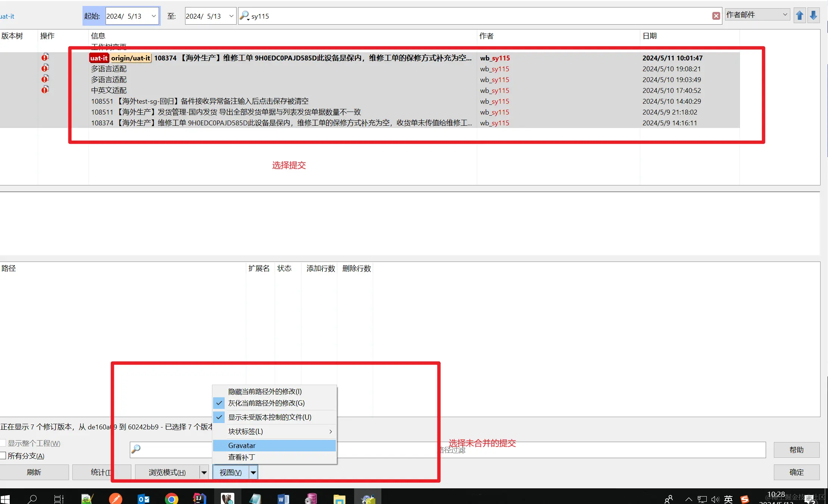The height and width of the screenshot is (504, 828).
Task: Select commit 108551 备件接收异常备注 row
Action: [369, 101]
